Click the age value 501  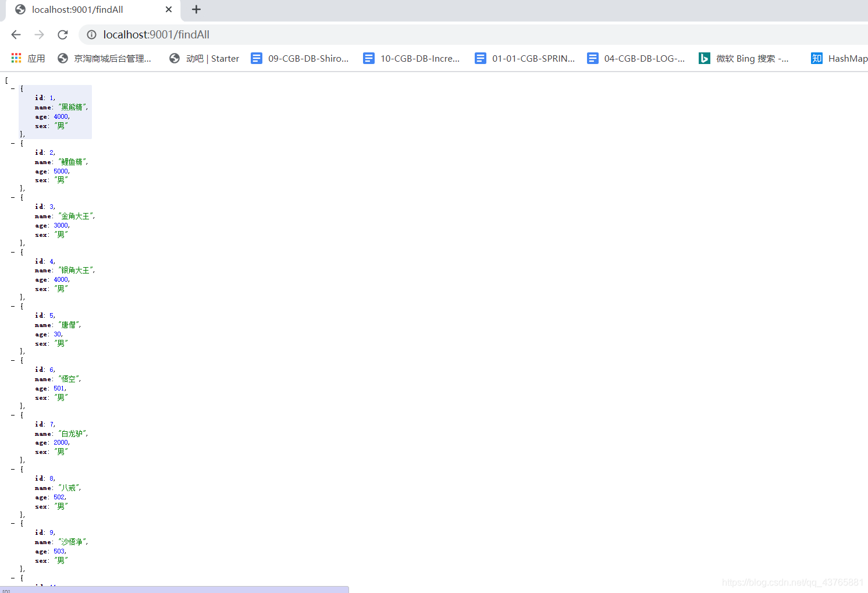[59, 388]
